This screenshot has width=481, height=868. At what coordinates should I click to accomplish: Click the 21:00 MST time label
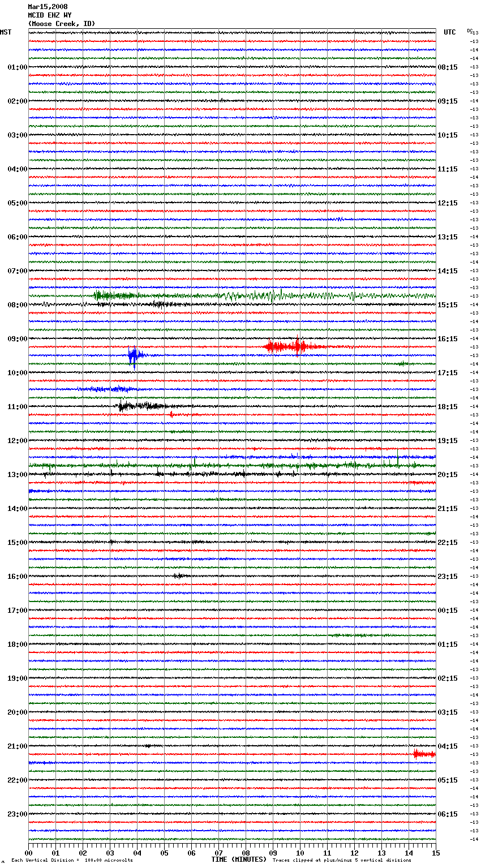click(x=17, y=746)
